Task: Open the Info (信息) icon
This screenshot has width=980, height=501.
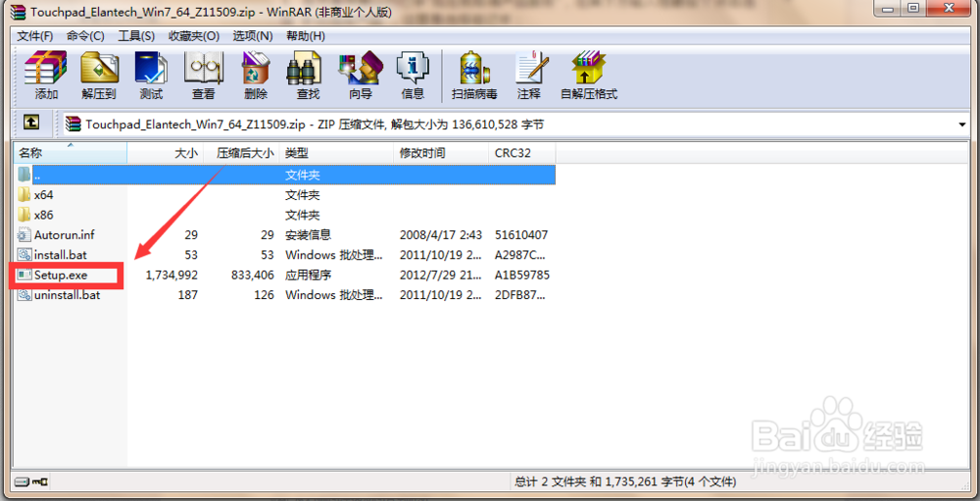Action: pos(413,69)
